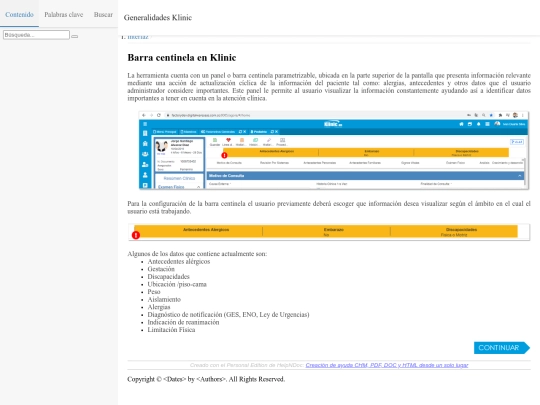Viewport: 540px width, 405px height.
Task: Focus the Búsqueda search field
Action: (36, 35)
